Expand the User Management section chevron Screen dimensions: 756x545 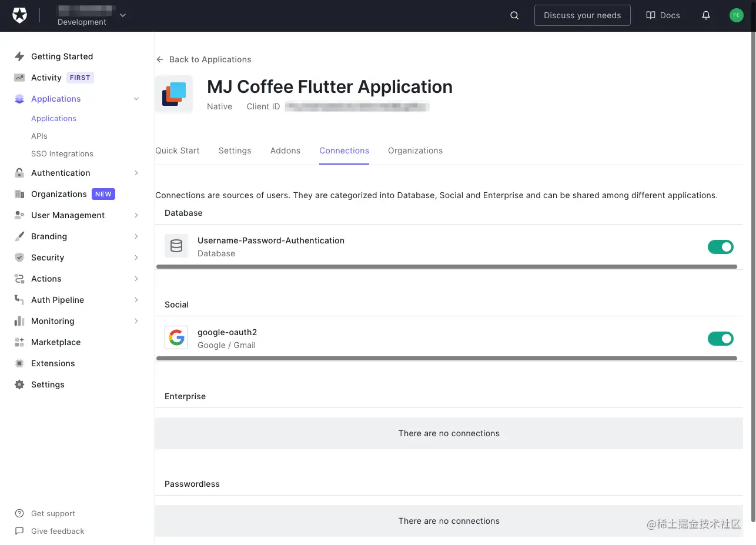(x=136, y=215)
